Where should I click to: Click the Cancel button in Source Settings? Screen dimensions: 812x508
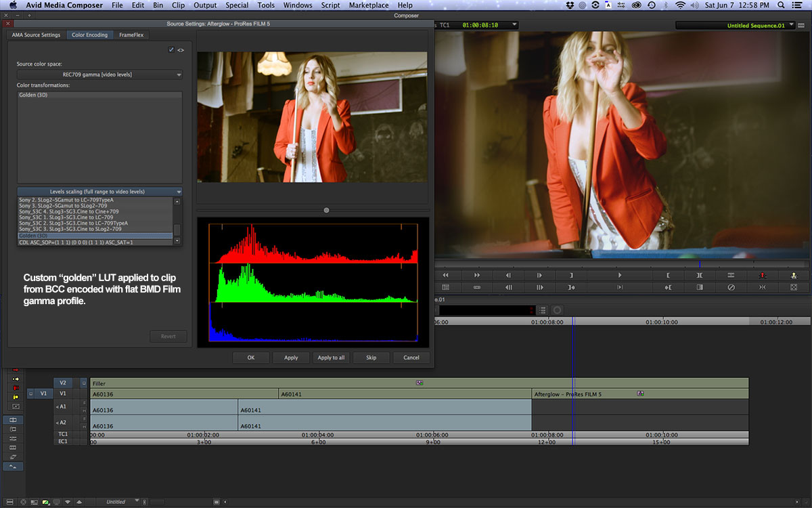[x=411, y=357]
